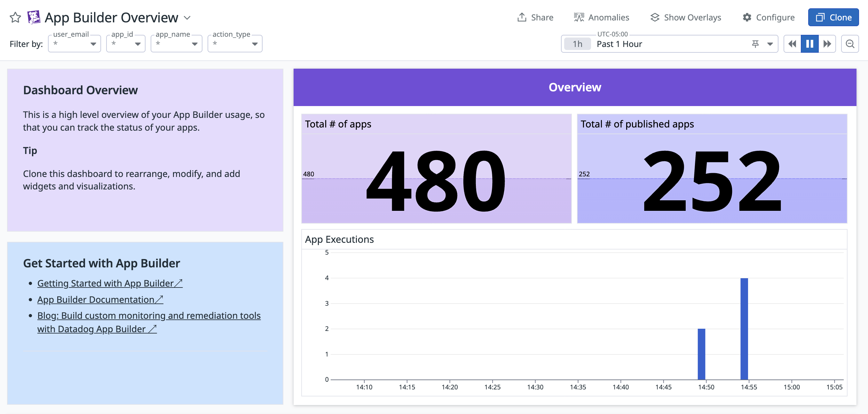Image resolution: width=868 pixels, height=414 pixels.
Task: Open the Share menu
Action: click(535, 18)
